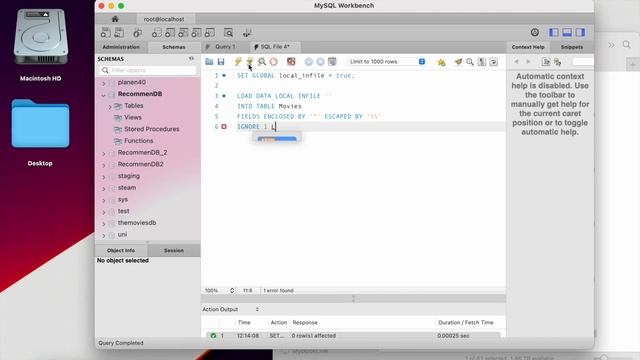This screenshot has height=360, width=640.
Task: Expand the staging schema
Action: point(104,177)
